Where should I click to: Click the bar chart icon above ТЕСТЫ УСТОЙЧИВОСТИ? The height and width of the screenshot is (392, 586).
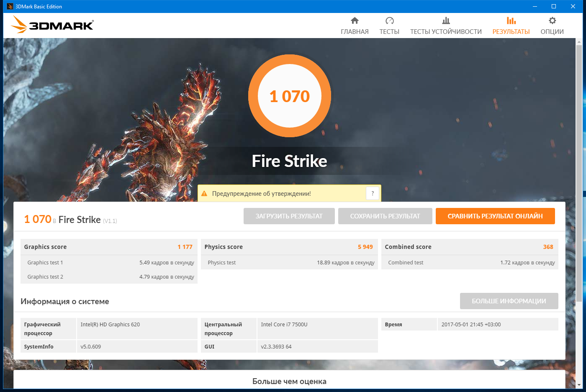(446, 20)
